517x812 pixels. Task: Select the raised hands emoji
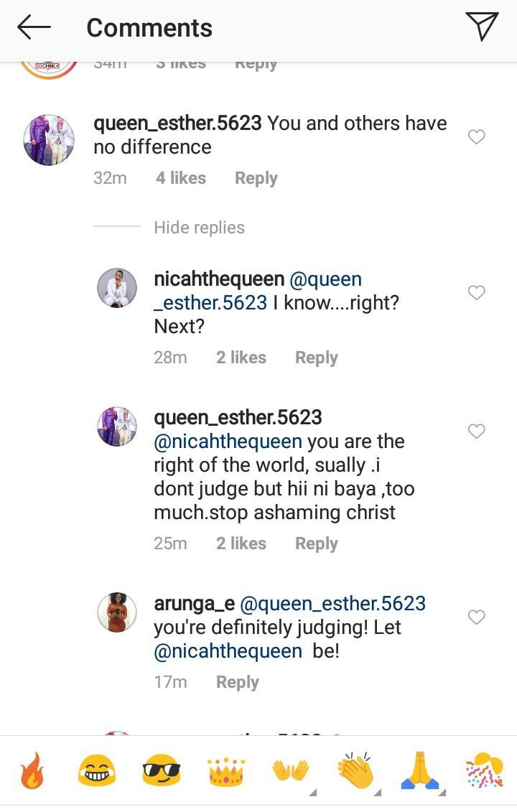[x=290, y=771]
